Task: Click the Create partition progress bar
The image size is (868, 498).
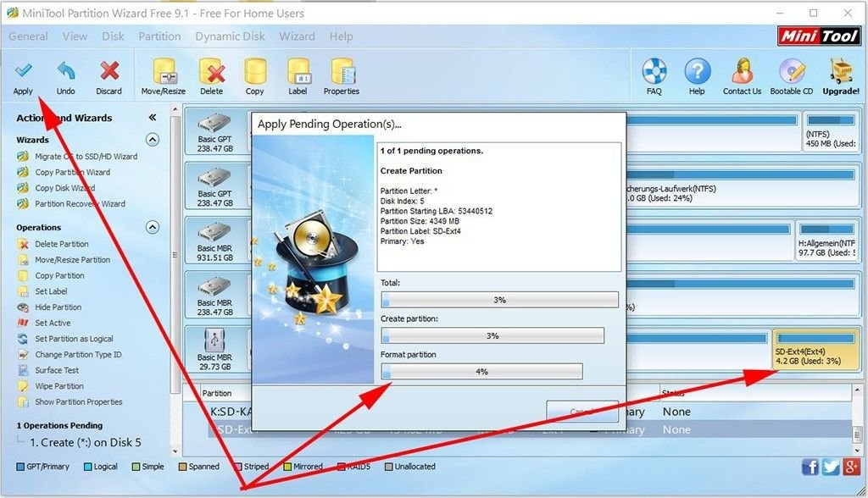Action: coord(492,336)
